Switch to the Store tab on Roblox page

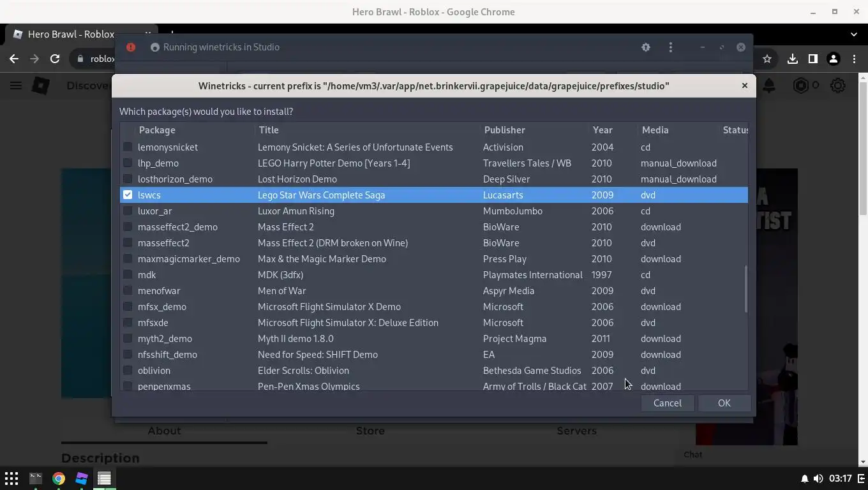[370, 431]
